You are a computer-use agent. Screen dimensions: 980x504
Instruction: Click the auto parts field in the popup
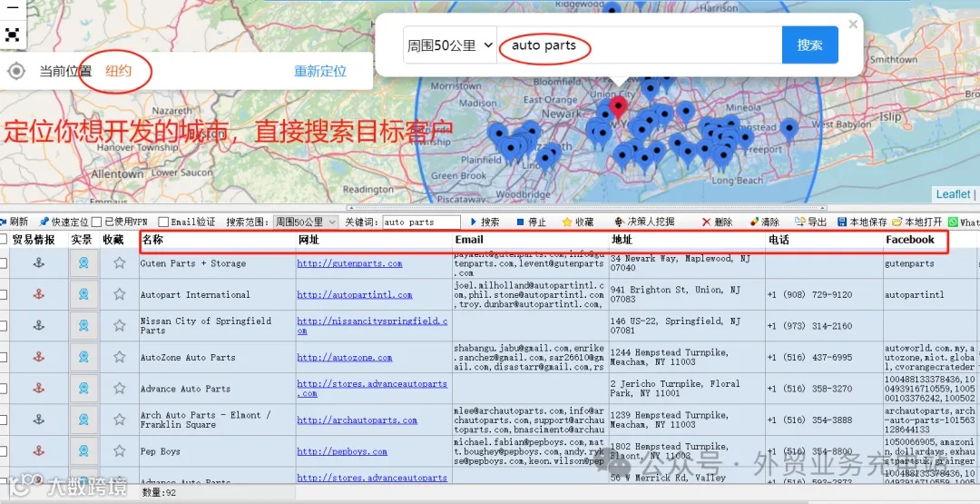click(x=640, y=45)
